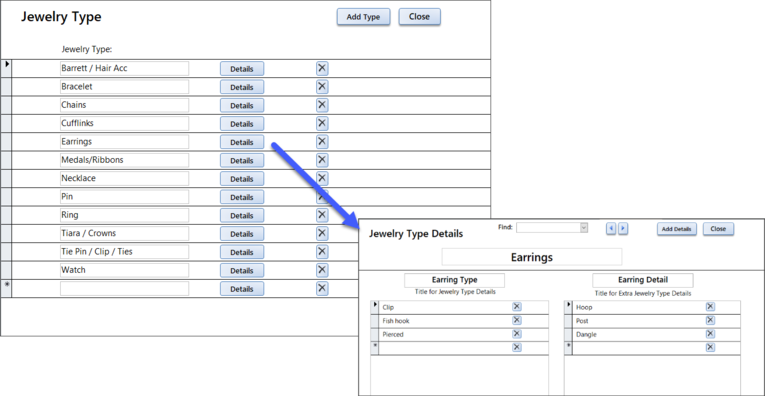Click the Pin type field
This screenshot has height=396, width=765.
coord(124,197)
